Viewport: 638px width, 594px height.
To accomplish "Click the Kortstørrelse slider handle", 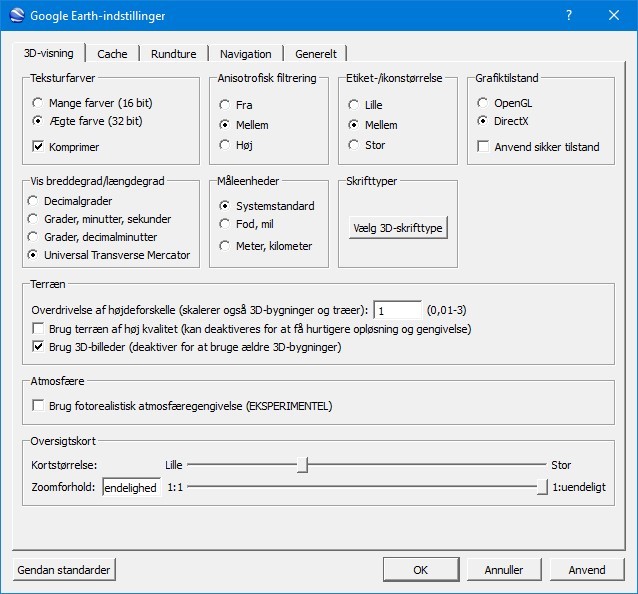I will click(302, 465).
